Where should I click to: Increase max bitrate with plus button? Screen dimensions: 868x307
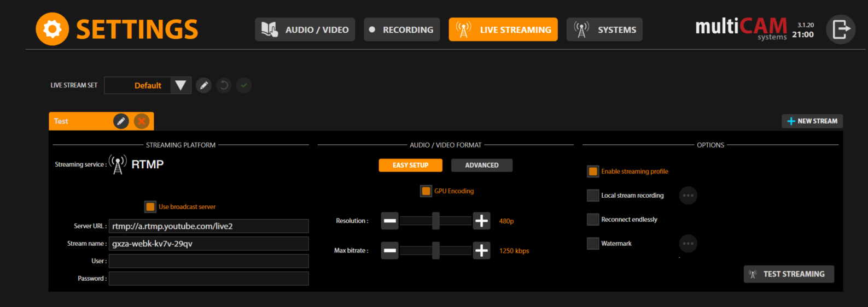tap(481, 251)
